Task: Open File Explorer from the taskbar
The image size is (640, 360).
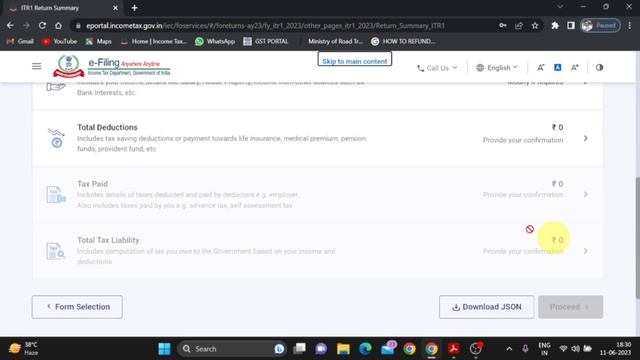Action: coord(343,349)
